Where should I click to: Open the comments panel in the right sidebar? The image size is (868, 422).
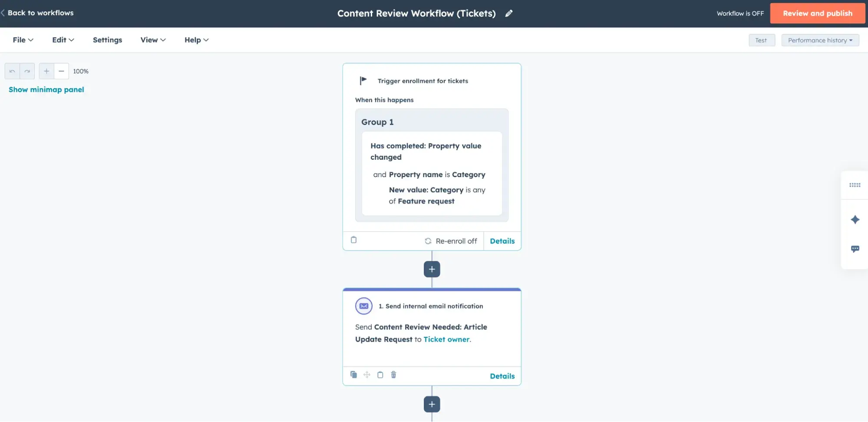(x=855, y=249)
